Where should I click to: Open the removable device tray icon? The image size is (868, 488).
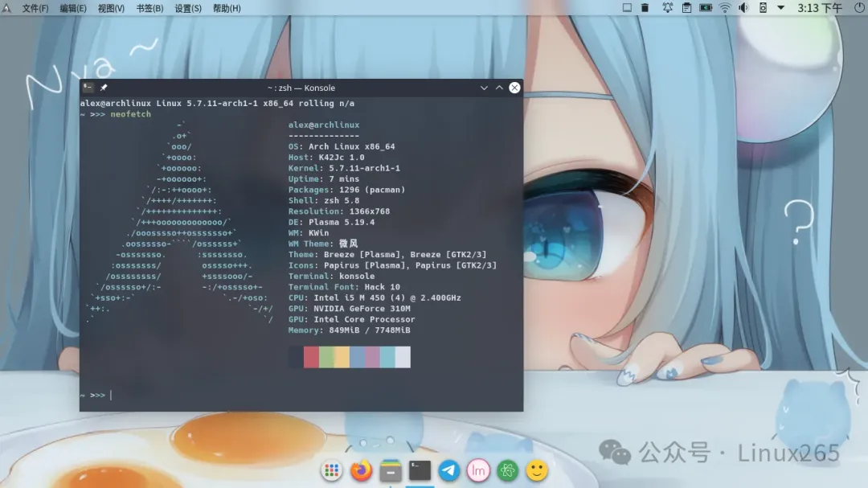[763, 8]
